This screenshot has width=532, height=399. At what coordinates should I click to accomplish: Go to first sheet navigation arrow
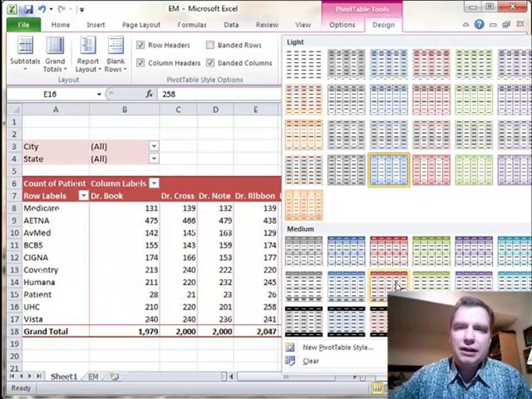pos(13,376)
